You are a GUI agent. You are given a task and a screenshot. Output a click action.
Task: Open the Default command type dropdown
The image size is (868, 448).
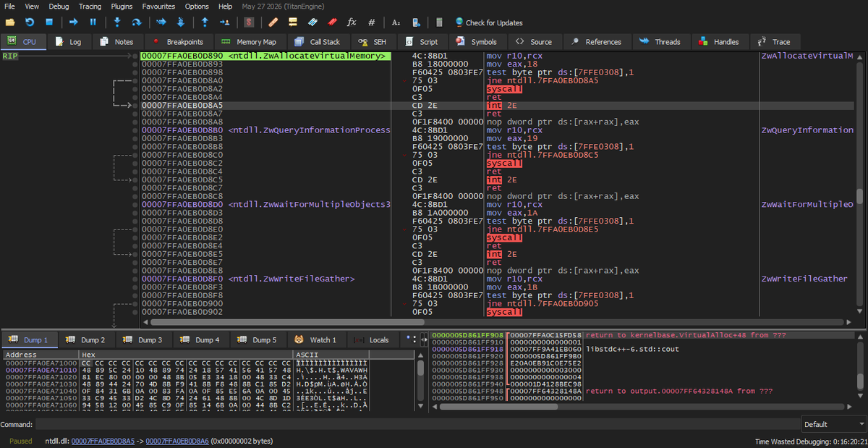click(833, 425)
